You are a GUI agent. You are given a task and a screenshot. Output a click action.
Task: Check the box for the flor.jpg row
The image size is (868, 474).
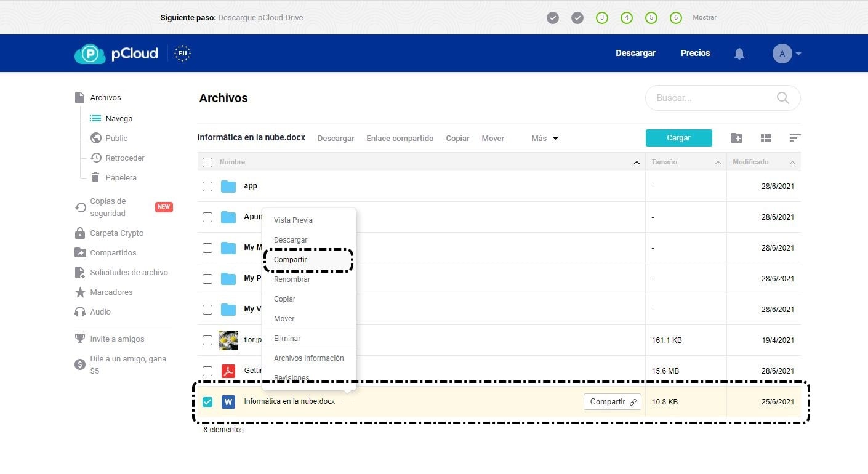click(207, 340)
